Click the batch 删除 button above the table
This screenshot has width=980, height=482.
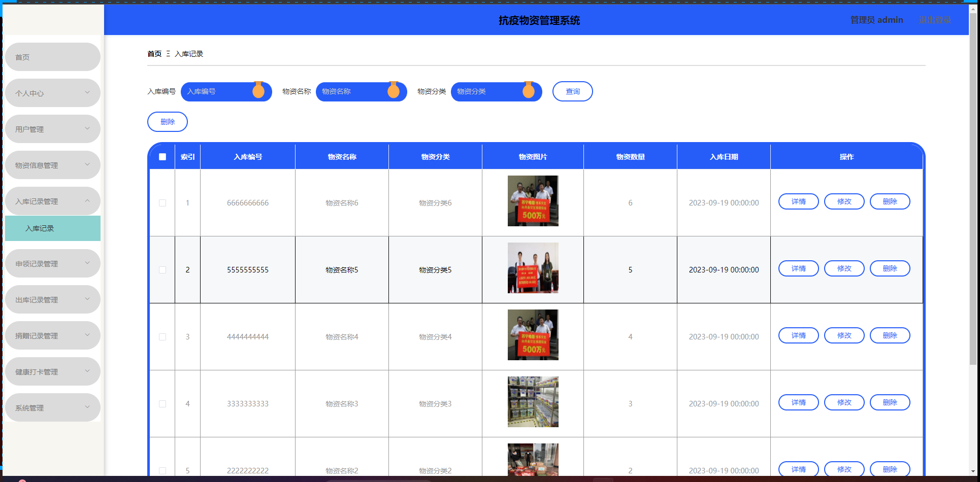[x=168, y=122]
